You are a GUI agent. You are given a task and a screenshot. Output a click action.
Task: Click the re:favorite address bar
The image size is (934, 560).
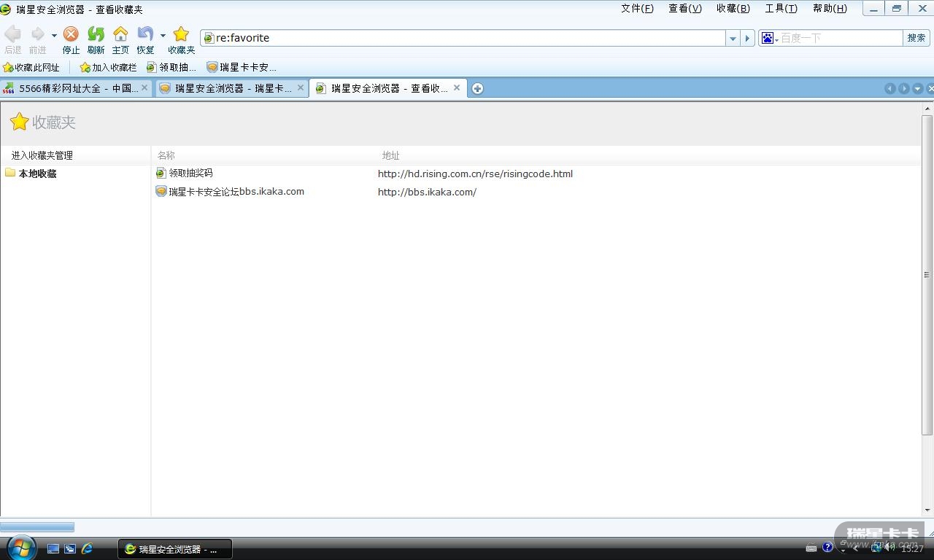pos(463,38)
